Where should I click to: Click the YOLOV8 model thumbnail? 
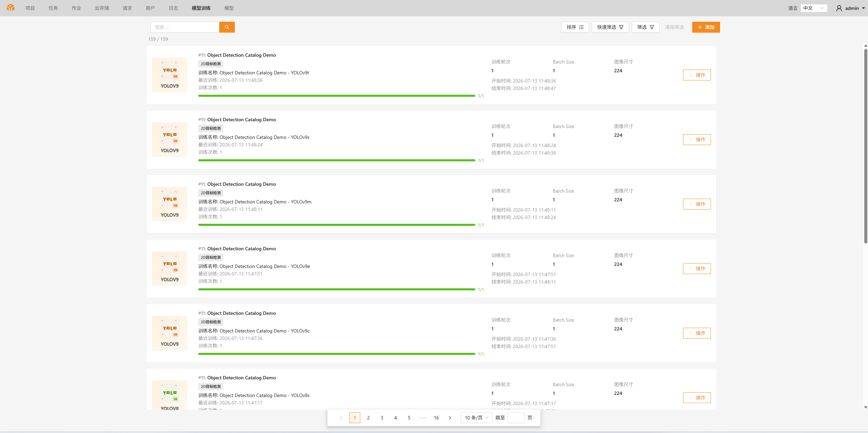point(170,395)
